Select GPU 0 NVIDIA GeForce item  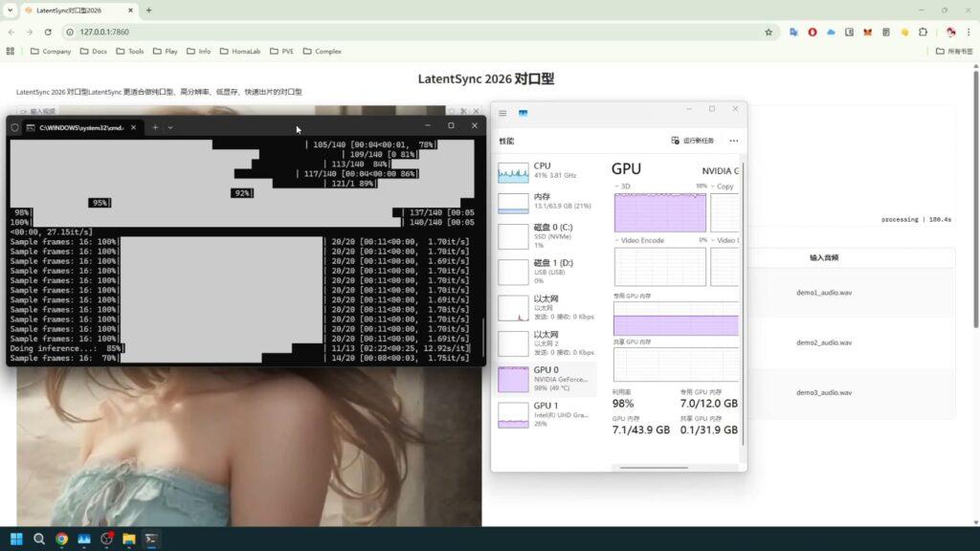tap(546, 379)
